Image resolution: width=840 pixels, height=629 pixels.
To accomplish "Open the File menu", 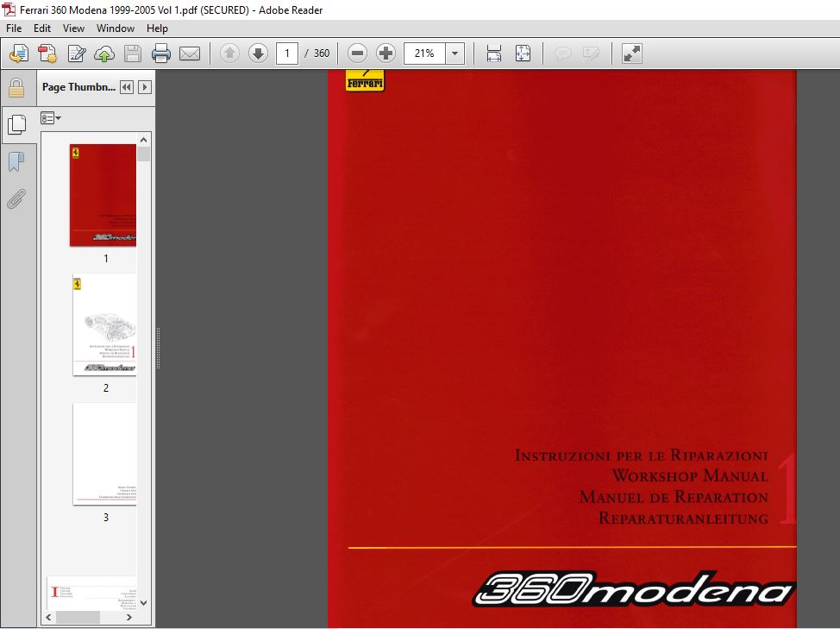I will 14,28.
